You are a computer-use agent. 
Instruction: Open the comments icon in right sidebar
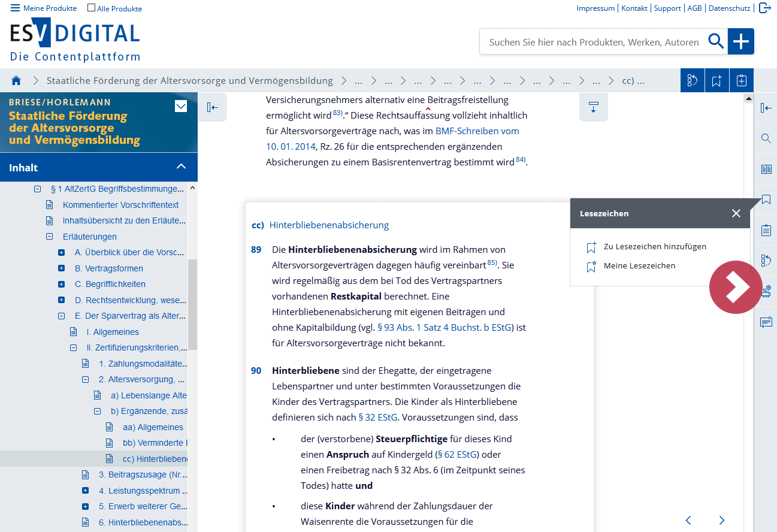(766, 322)
